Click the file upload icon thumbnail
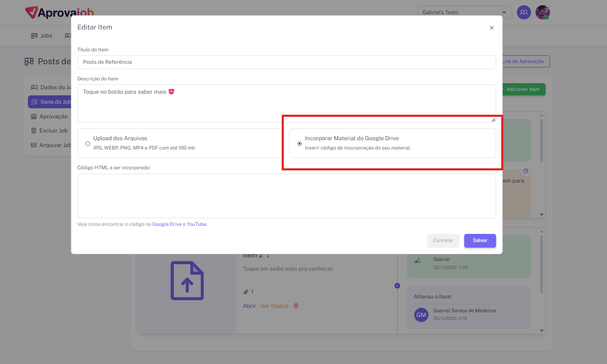Viewport: 607px width, 364px height. (187, 281)
